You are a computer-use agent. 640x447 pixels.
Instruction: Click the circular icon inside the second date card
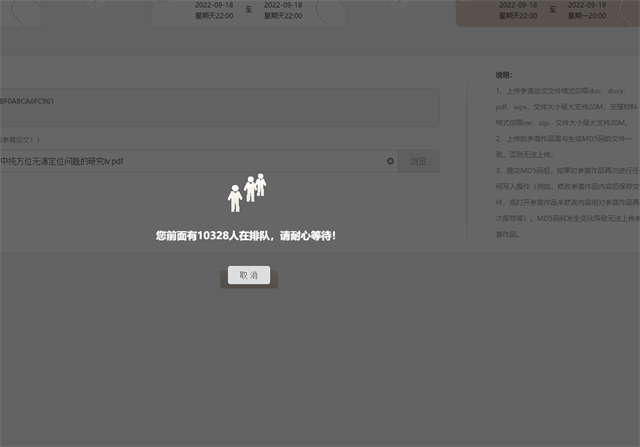click(330, 10)
